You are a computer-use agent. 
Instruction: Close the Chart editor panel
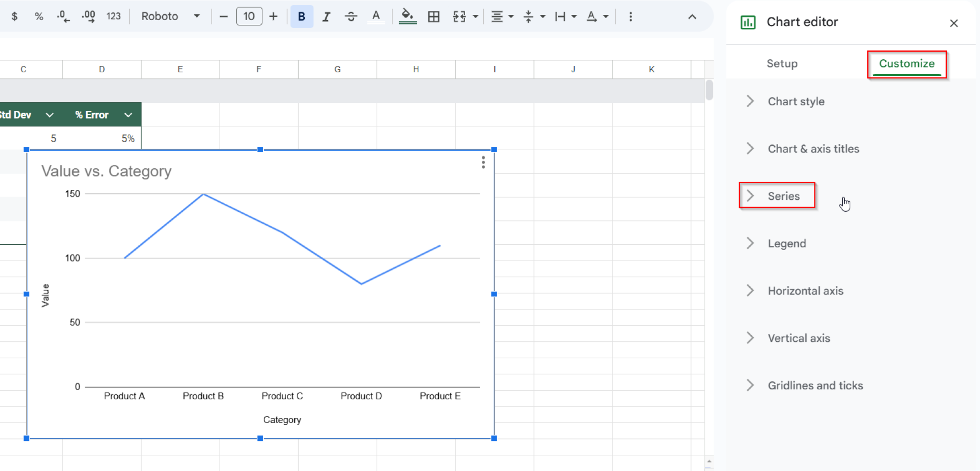click(954, 22)
